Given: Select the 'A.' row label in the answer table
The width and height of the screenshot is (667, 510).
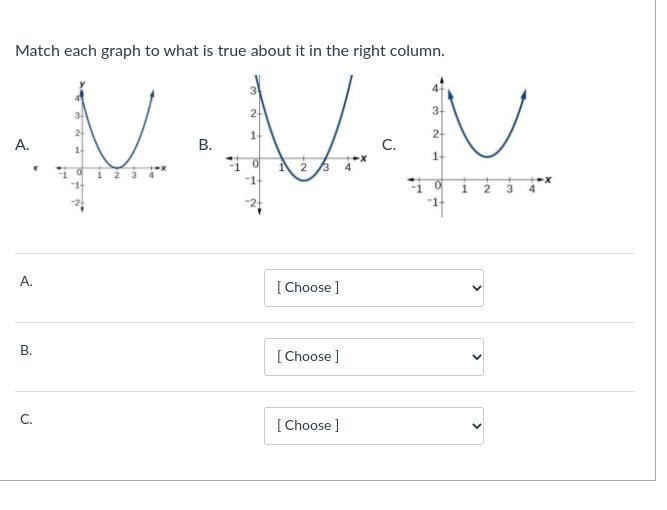Looking at the screenshot, I should coord(26,282).
